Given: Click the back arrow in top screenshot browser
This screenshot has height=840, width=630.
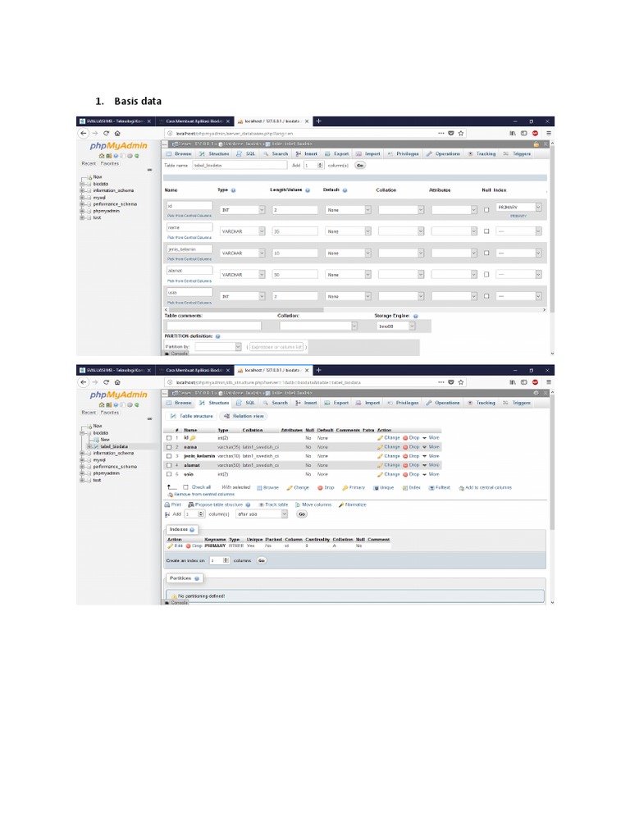Looking at the screenshot, I should pyautogui.click(x=84, y=134).
